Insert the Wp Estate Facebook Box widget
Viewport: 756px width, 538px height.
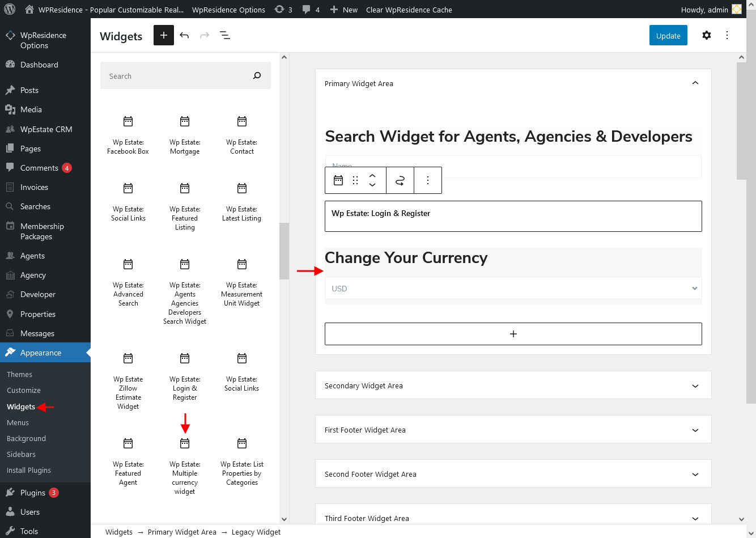point(128,135)
